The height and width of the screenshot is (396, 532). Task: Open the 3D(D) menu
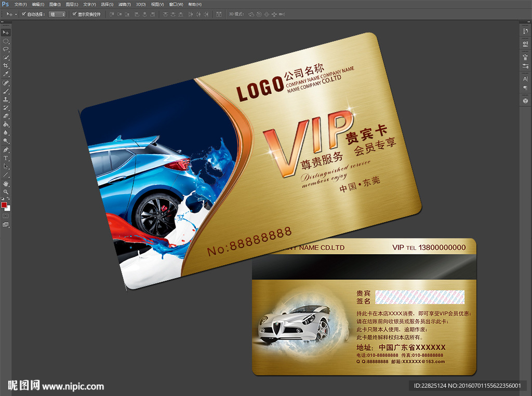pos(141,4)
